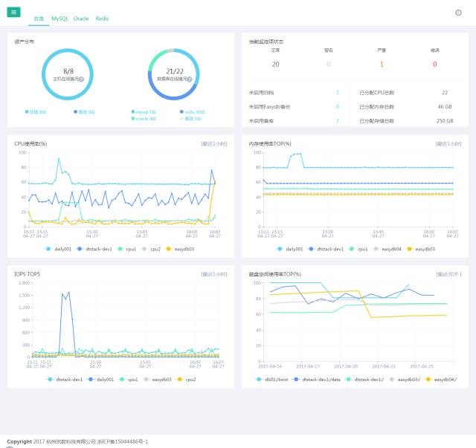
Task: Toggle daily001 series in memory chart legend
Action: coord(290,249)
